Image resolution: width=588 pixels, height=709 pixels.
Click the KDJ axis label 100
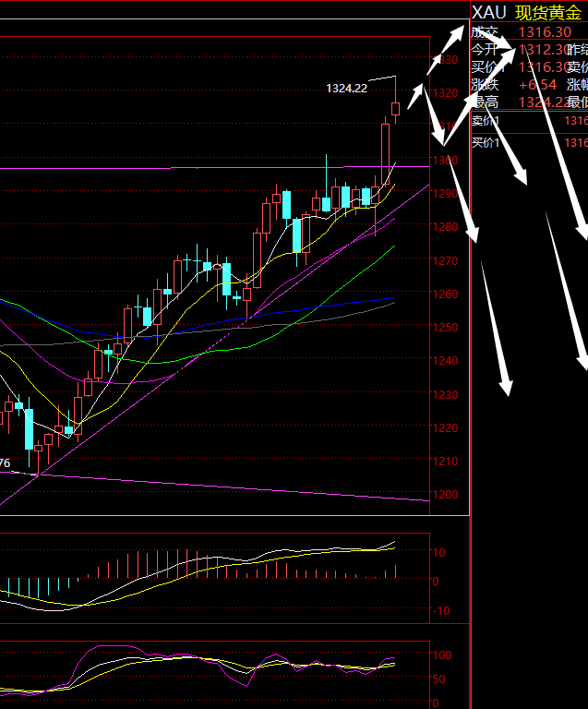[x=442, y=655]
